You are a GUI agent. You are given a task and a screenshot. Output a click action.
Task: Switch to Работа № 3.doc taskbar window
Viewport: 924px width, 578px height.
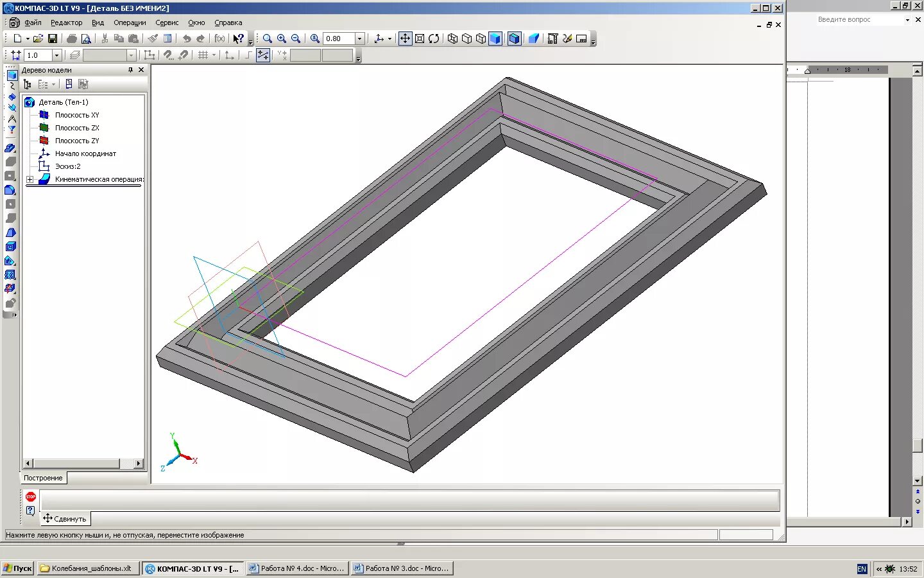tap(402, 568)
